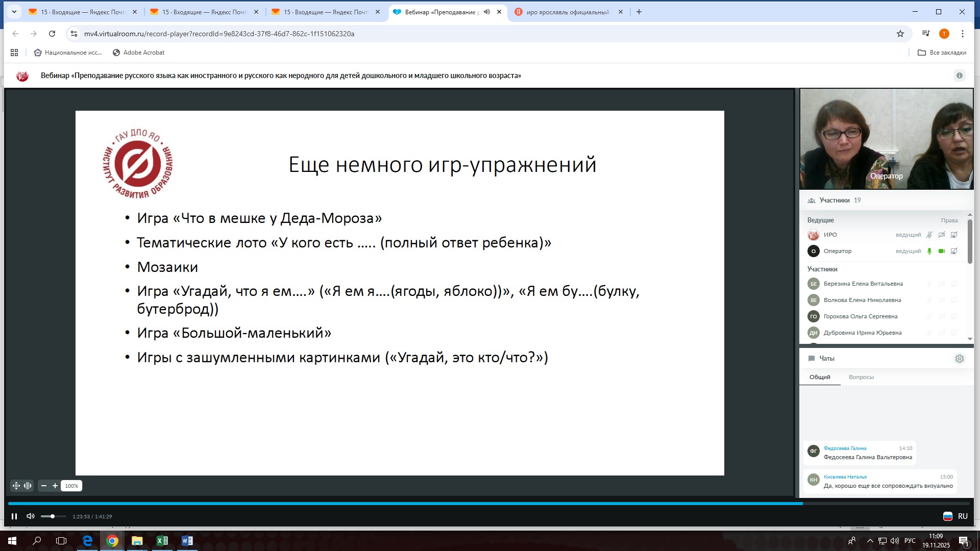Bookmark this page with star icon

coord(900,34)
